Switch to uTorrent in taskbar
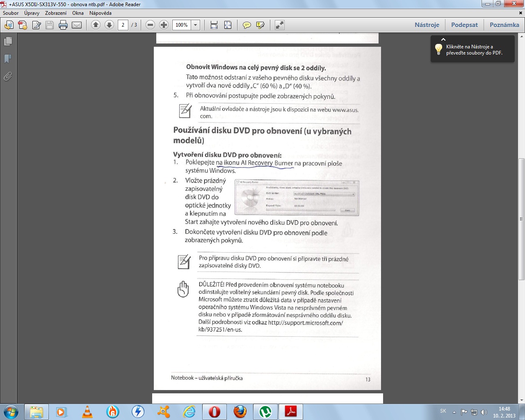This screenshot has height=420, width=525. (265, 411)
